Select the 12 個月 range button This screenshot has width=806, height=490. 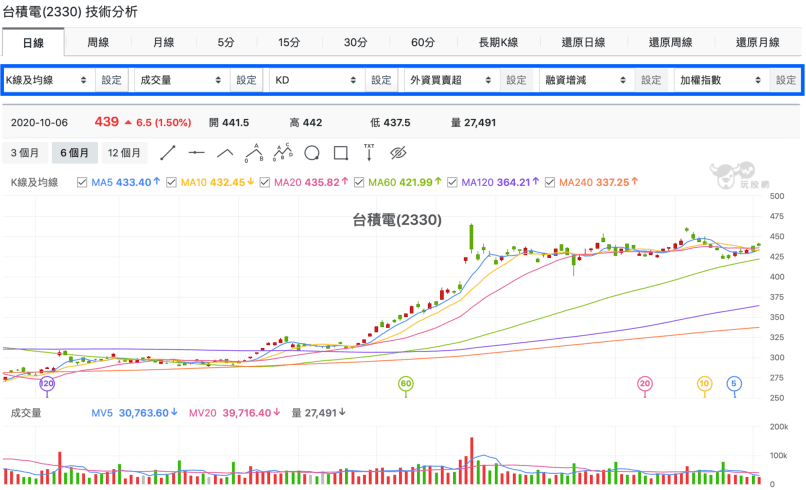pos(124,153)
